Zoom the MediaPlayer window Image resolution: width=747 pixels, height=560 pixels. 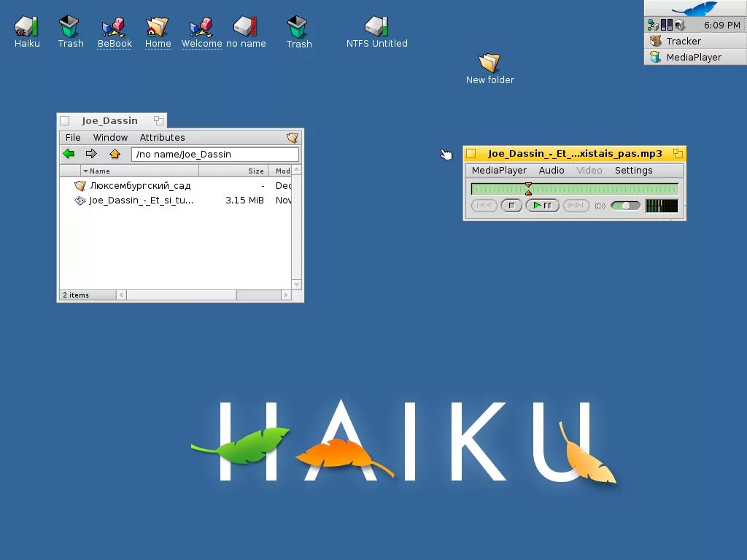pos(678,153)
